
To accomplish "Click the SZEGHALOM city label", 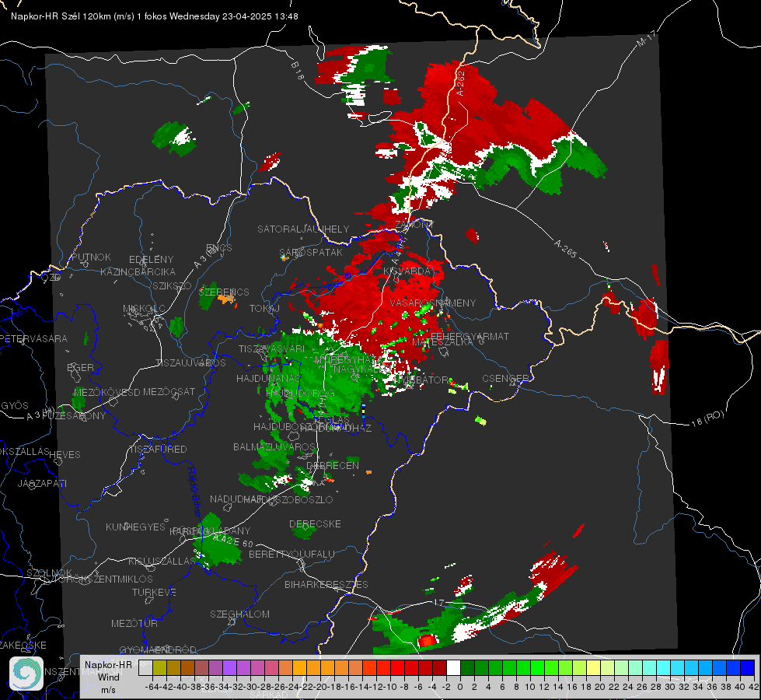I will (239, 614).
